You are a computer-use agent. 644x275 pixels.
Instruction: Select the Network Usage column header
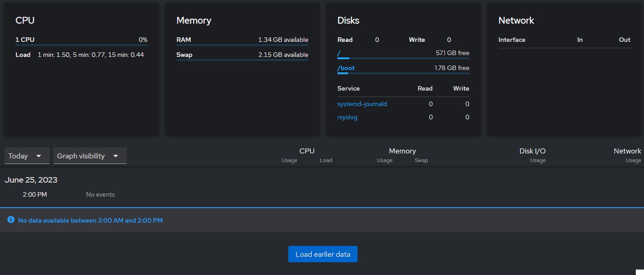[x=633, y=160]
